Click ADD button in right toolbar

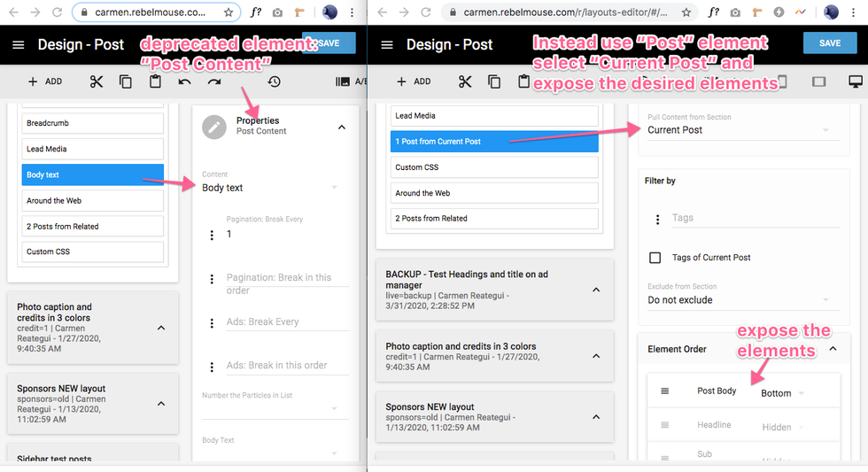[414, 81]
